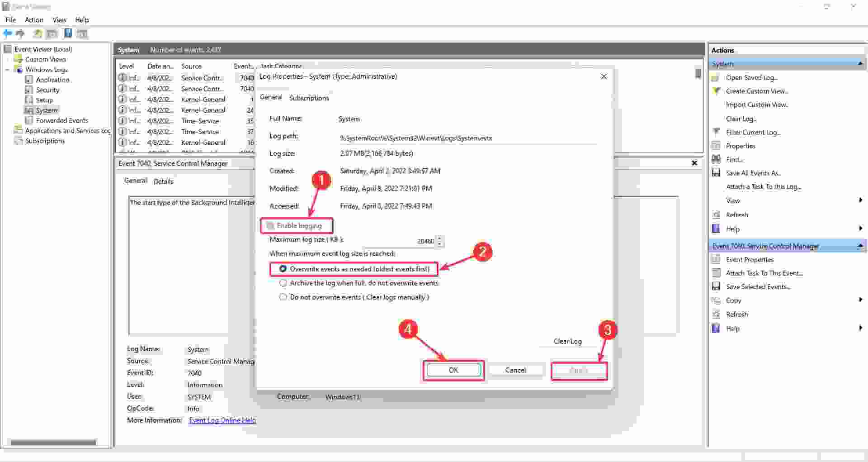This screenshot has width=868, height=462.
Task: Click the Setup log icon in tree
Action: tap(29, 100)
